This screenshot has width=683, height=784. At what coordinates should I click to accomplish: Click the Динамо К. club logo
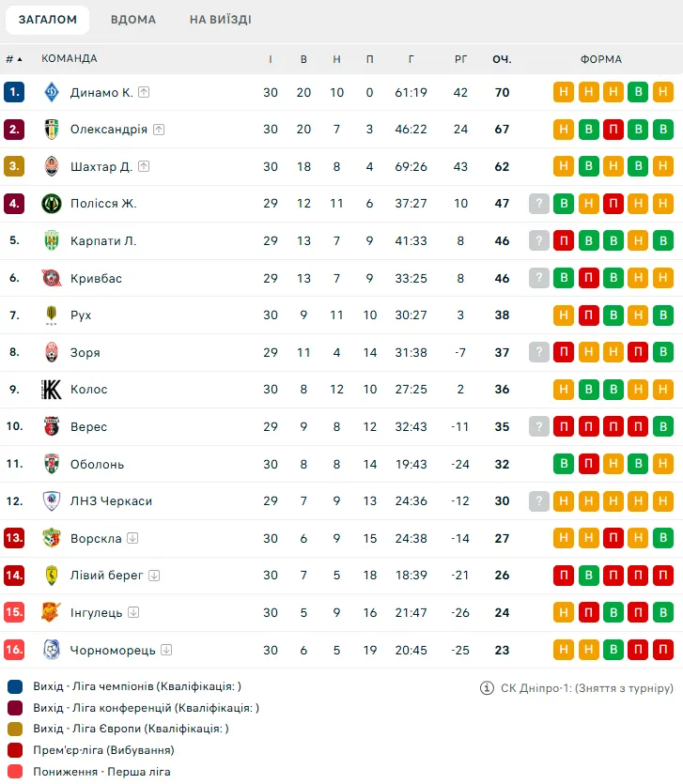click(x=52, y=92)
